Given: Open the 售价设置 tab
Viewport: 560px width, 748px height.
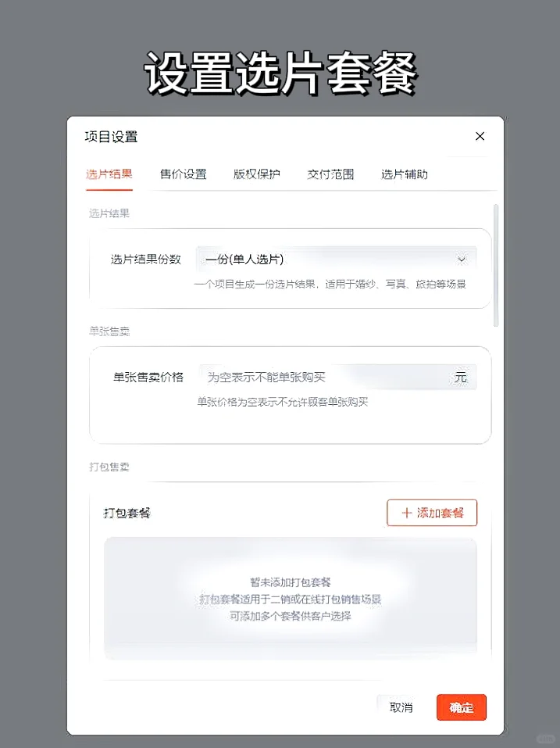Looking at the screenshot, I should pos(183,174).
